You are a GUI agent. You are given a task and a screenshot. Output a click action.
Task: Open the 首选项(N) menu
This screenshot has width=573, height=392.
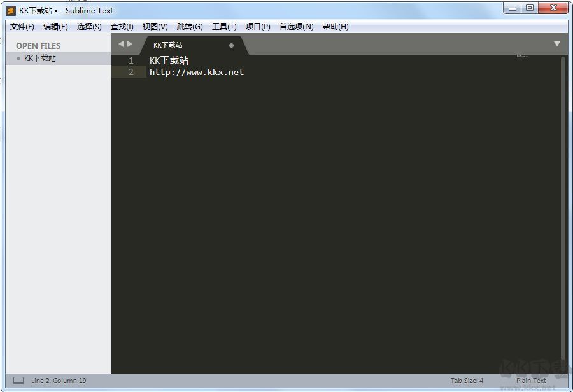pos(296,26)
